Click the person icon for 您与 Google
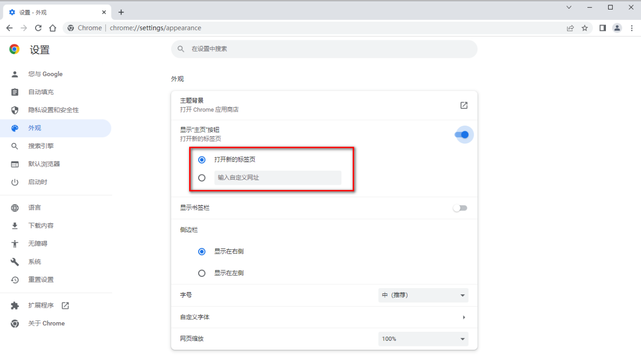Screen dimensions: 641x364 15,74
